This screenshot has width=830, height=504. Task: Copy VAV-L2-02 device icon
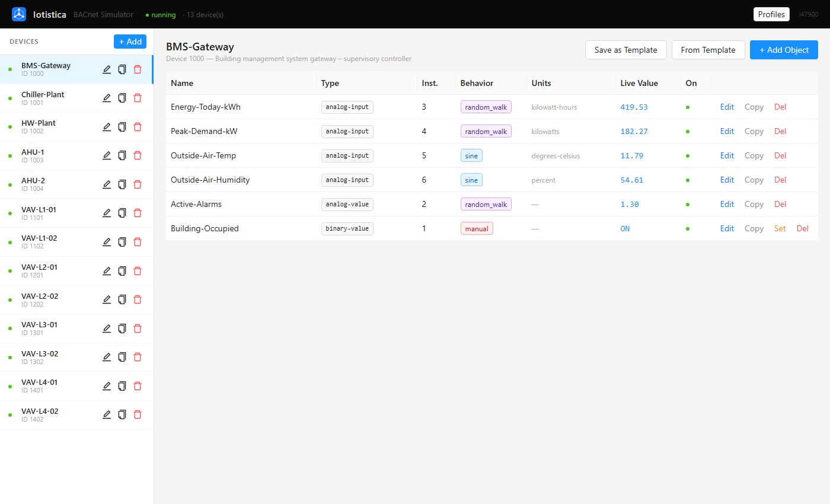pyautogui.click(x=122, y=299)
